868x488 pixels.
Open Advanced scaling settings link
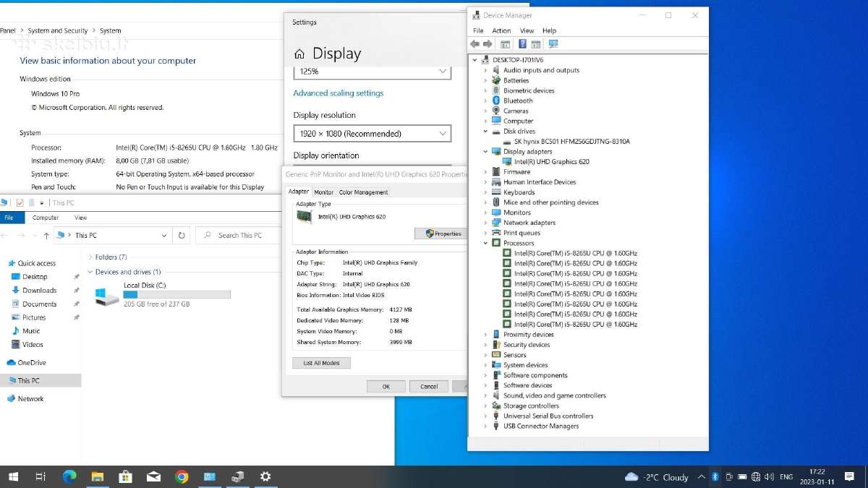pos(339,93)
